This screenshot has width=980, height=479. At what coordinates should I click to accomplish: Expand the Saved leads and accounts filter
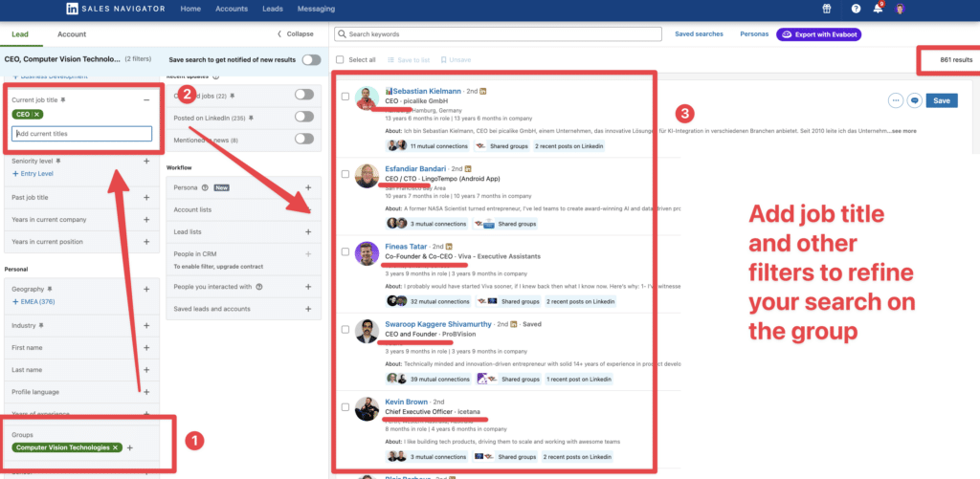tap(307, 309)
